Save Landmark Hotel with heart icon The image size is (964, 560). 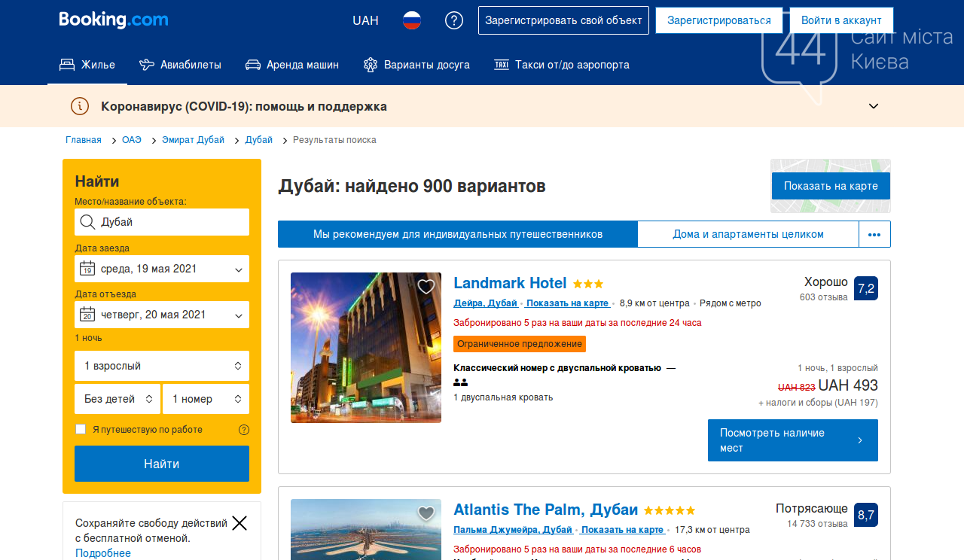pyautogui.click(x=426, y=287)
